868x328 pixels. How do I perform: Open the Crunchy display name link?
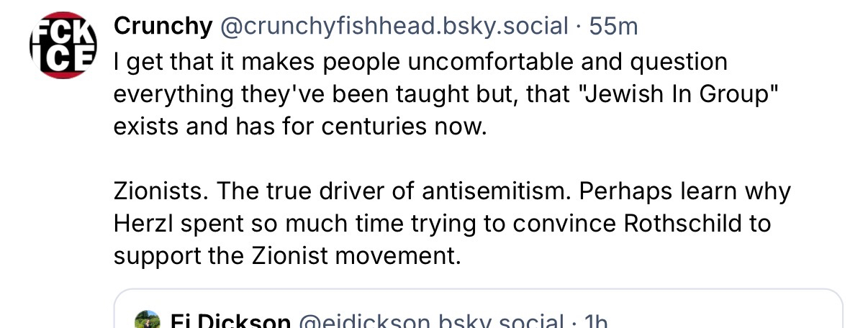click(163, 27)
